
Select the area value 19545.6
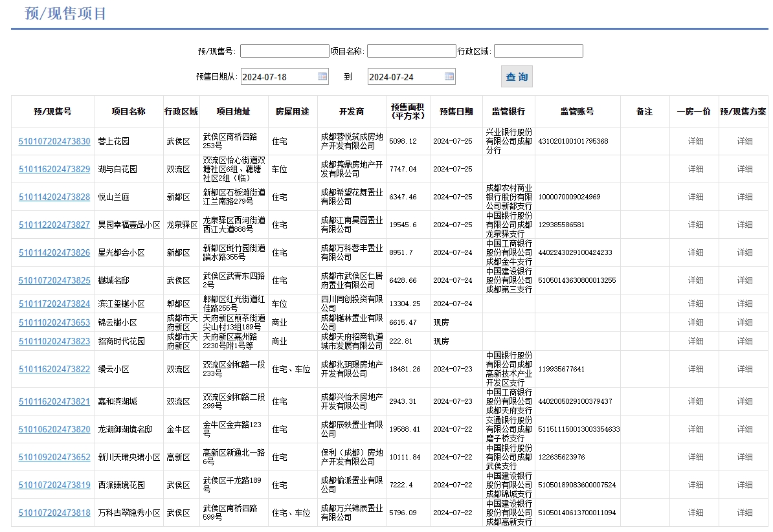(x=403, y=225)
